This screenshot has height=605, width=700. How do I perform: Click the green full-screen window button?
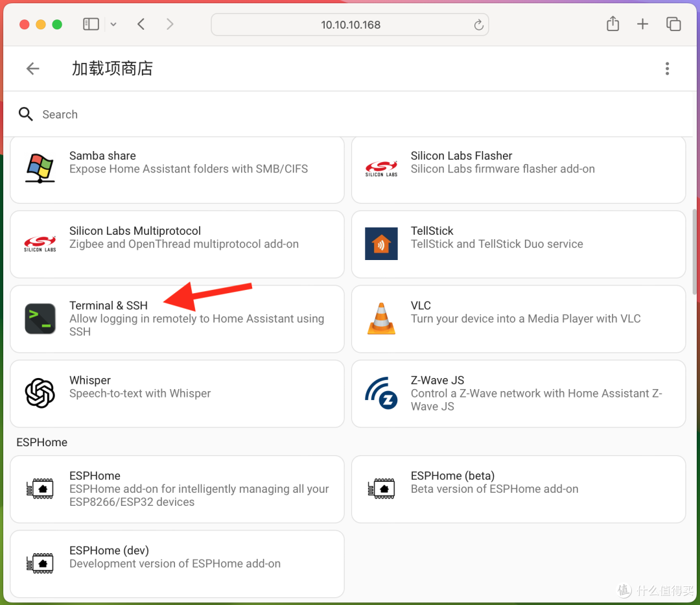57,25
